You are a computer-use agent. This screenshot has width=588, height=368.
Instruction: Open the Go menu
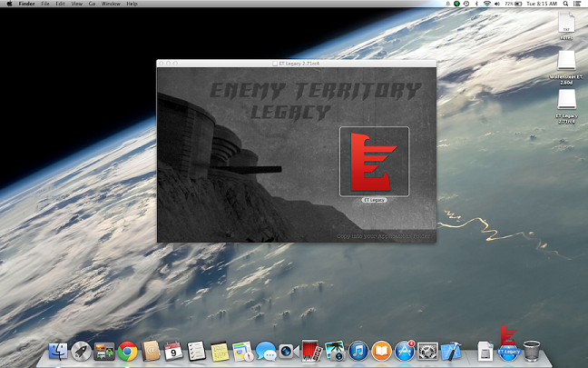[92, 4]
